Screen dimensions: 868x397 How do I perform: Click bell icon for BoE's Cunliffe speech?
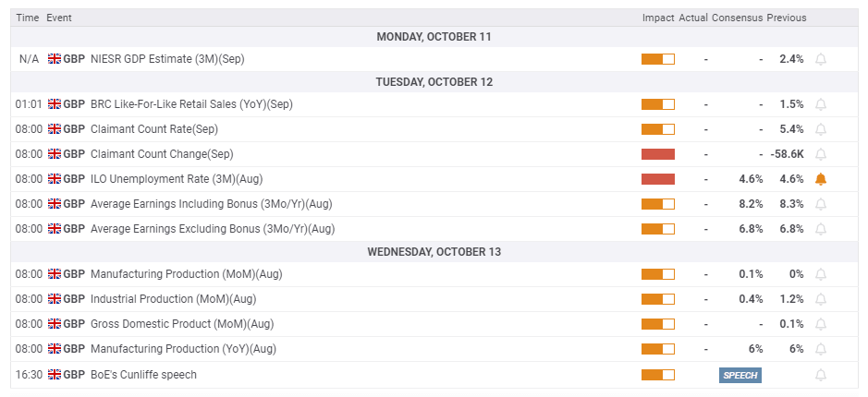point(820,375)
